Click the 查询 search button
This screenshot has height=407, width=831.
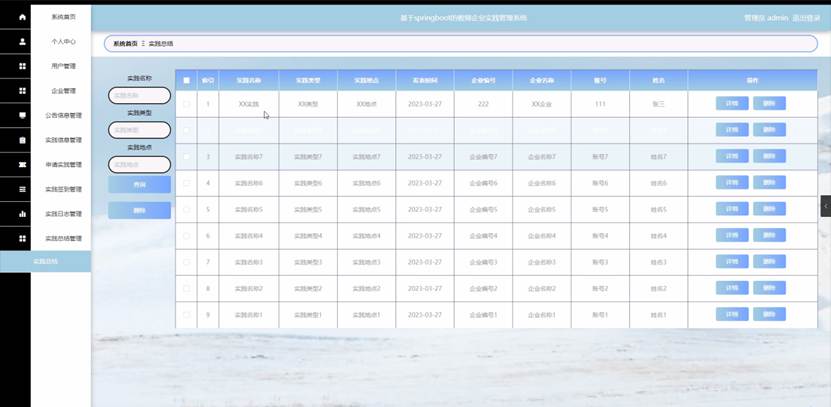pos(139,184)
